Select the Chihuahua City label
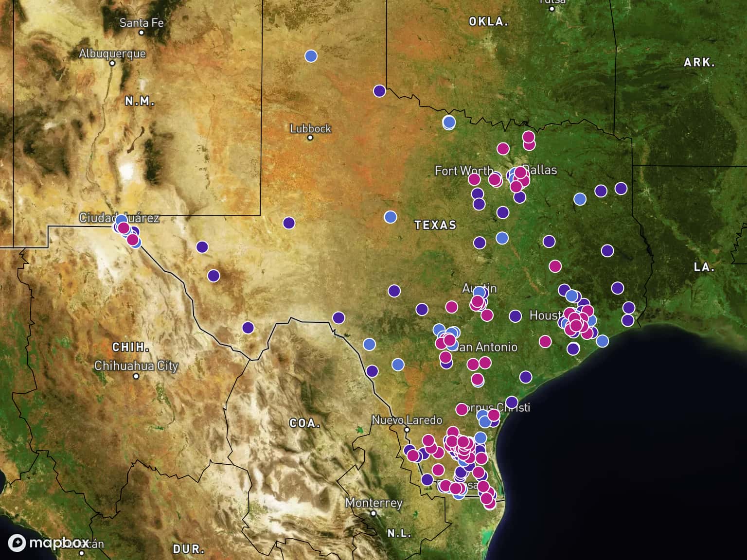The width and height of the screenshot is (747, 560). pos(136,366)
